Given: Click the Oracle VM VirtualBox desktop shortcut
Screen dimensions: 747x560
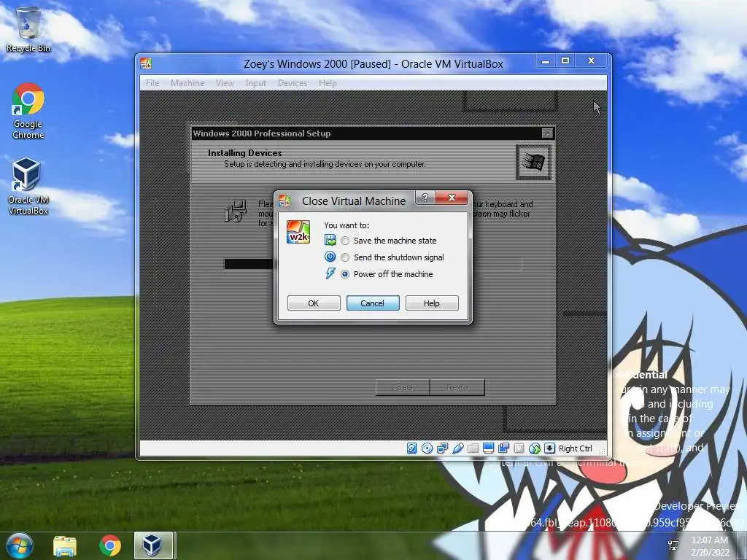Looking at the screenshot, I should 28,187.
